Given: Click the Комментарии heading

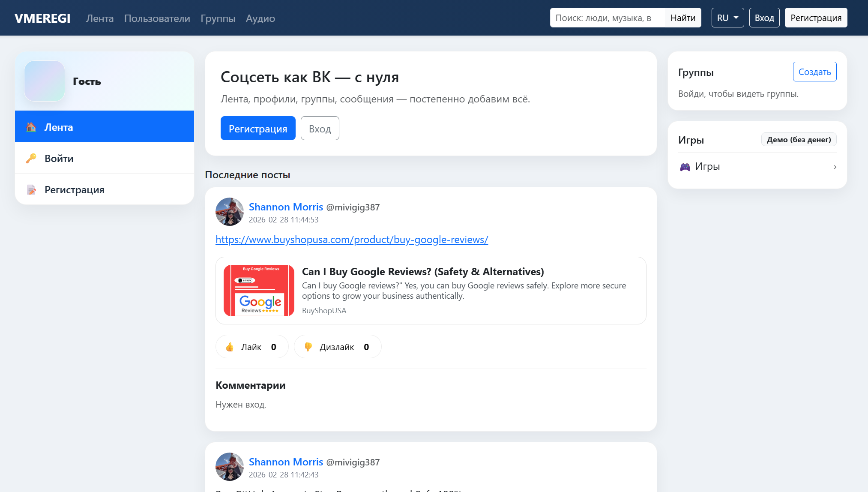Looking at the screenshot, I should 251,385.
